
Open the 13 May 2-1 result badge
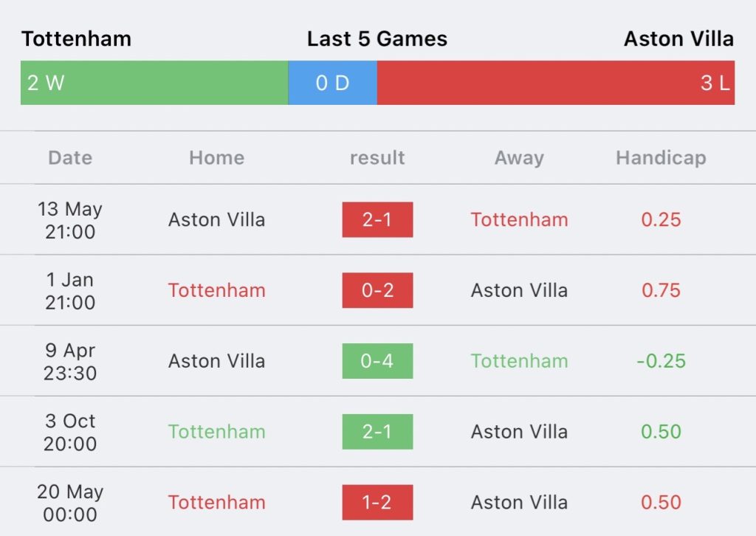(x=377, y=220)
